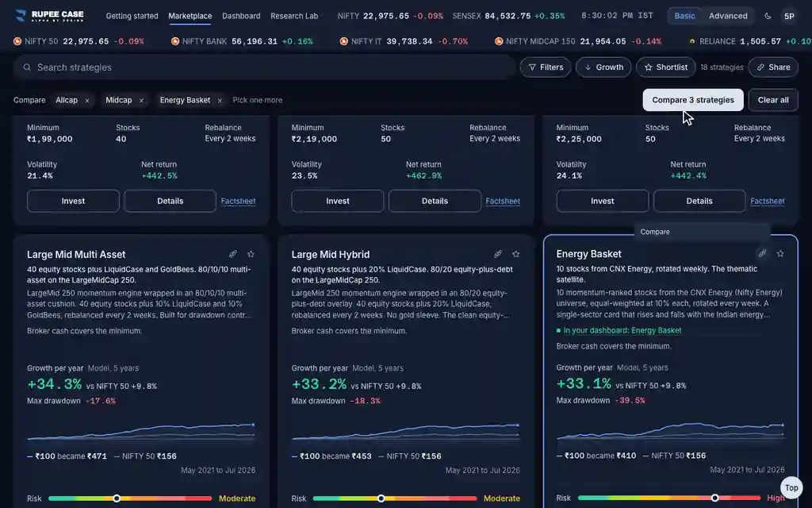812x508 pixels.
Task: Open 'In your dashboard: Energy Basket' link
Action: pyautogui.click(x=622, y=331)
